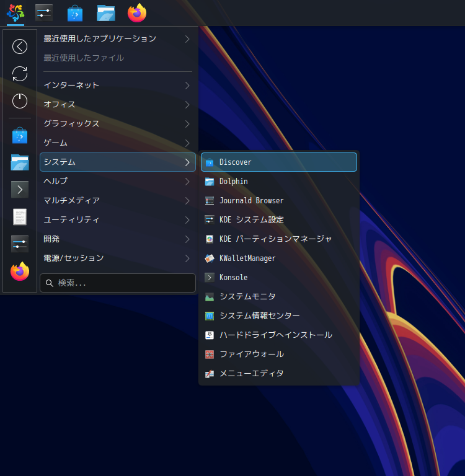Open Dolphin favorite in menu sidebar
The image size is (465, 476).
click(x=20, y=162)
